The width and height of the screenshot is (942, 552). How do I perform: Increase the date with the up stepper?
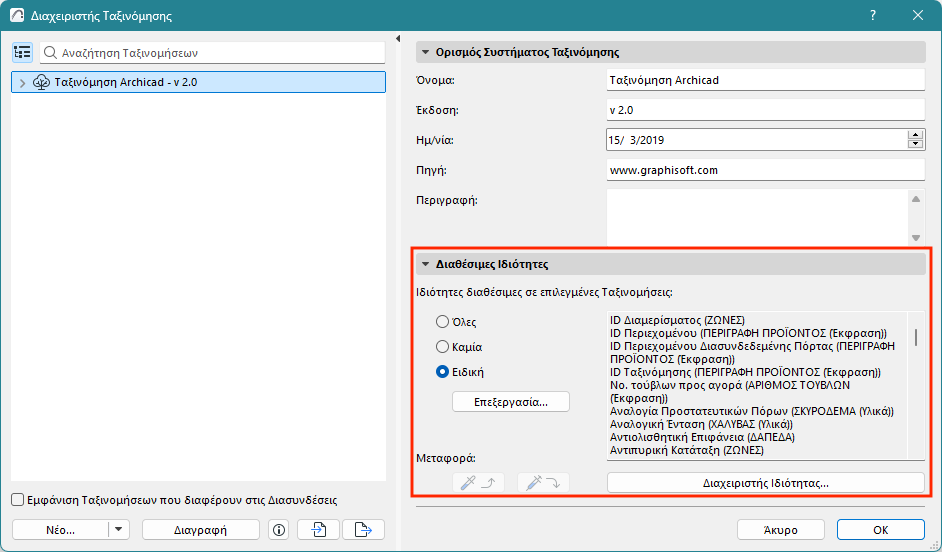pyautogui.click(x=915, y=136)
